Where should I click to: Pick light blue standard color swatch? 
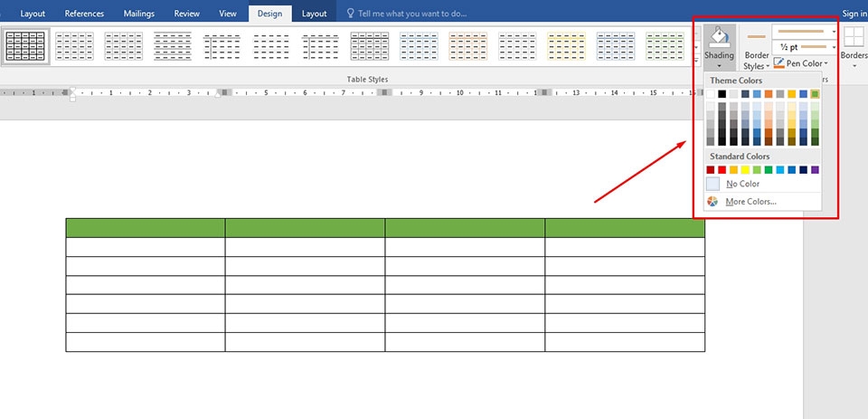(780, 170)
